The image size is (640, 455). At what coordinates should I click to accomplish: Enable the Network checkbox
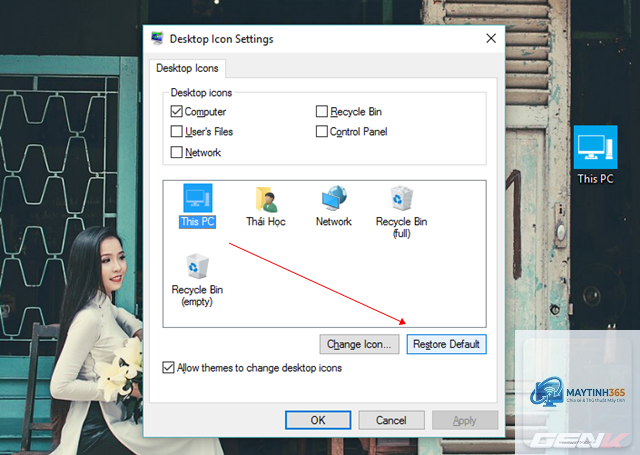(x=176, y=152)
